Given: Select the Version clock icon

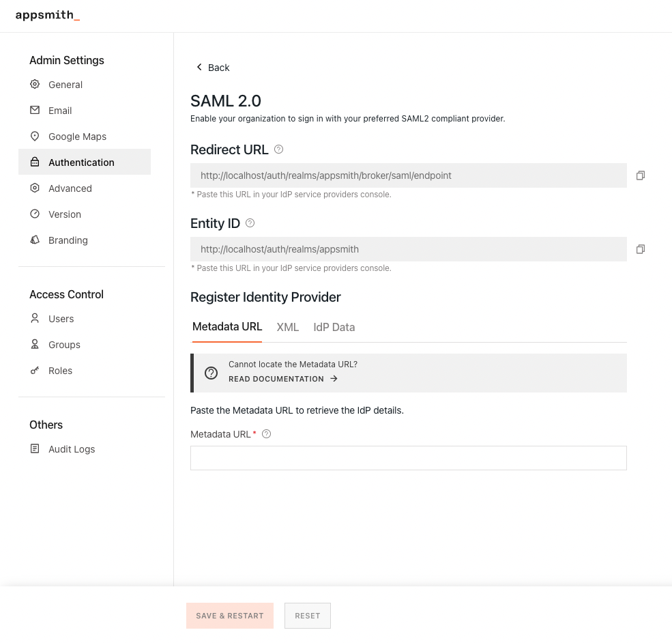Looking at the screenshot, I should pos(35,214).
